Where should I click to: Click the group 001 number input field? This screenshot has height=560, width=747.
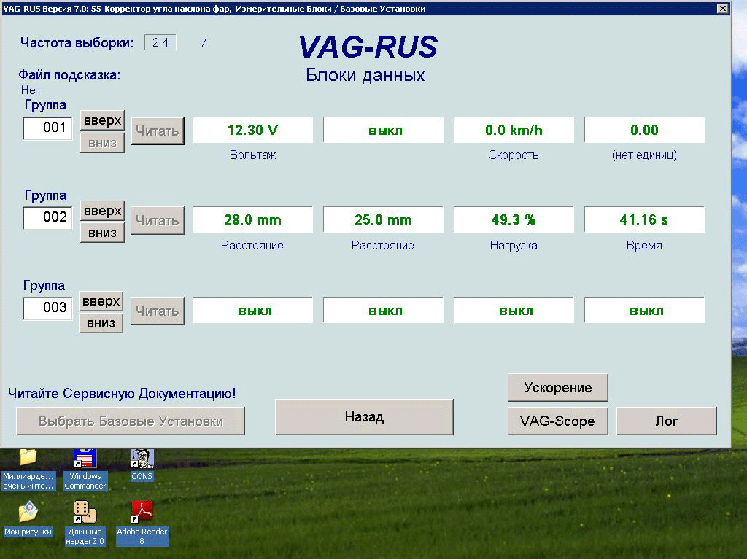coord(48,128)
